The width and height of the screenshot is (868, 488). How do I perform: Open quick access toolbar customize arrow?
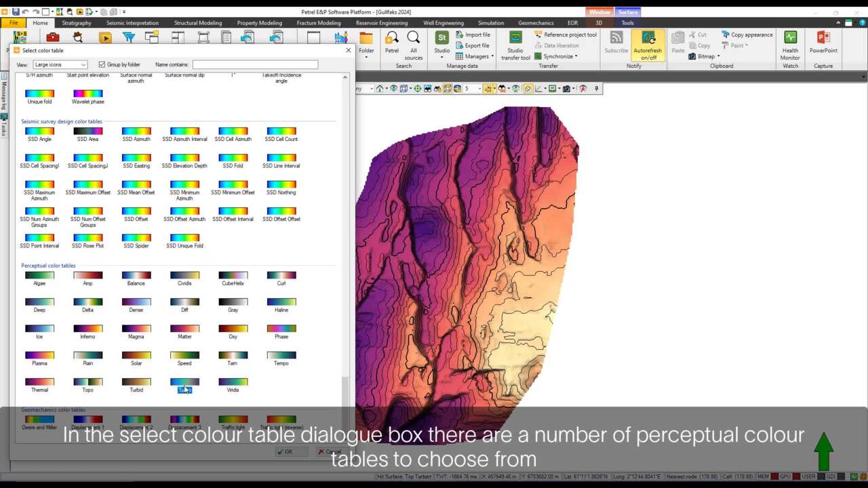[x=124, y=12]
